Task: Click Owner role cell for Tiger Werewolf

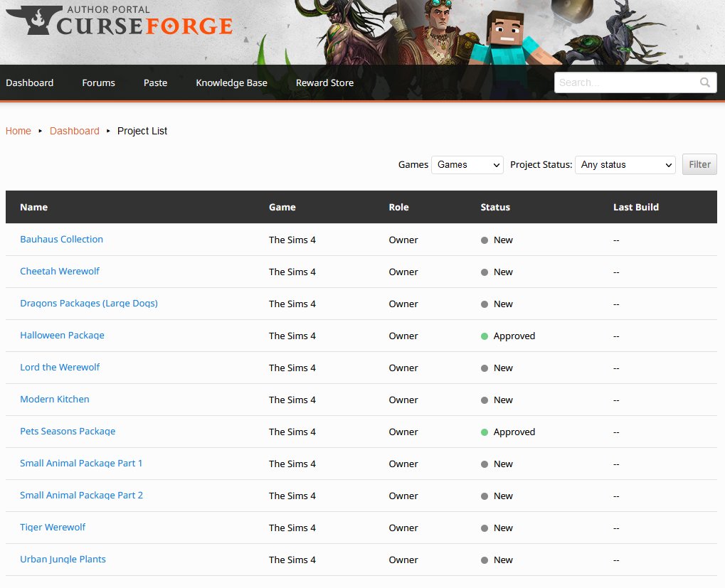Action: click(x=403, y=528)
